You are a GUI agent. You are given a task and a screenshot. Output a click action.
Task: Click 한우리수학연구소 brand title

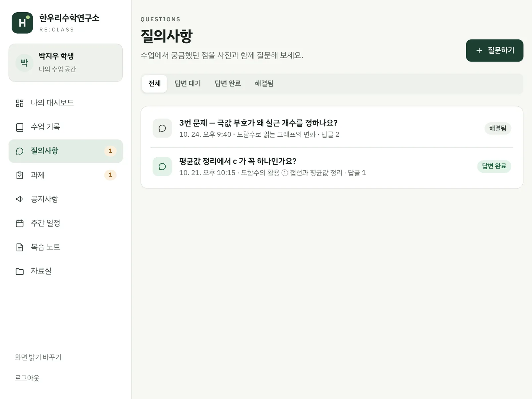(x=69, y=18)
